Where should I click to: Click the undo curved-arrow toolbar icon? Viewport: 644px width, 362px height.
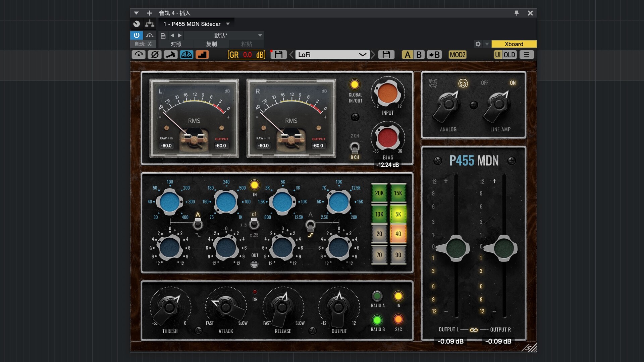coord(139,55)
